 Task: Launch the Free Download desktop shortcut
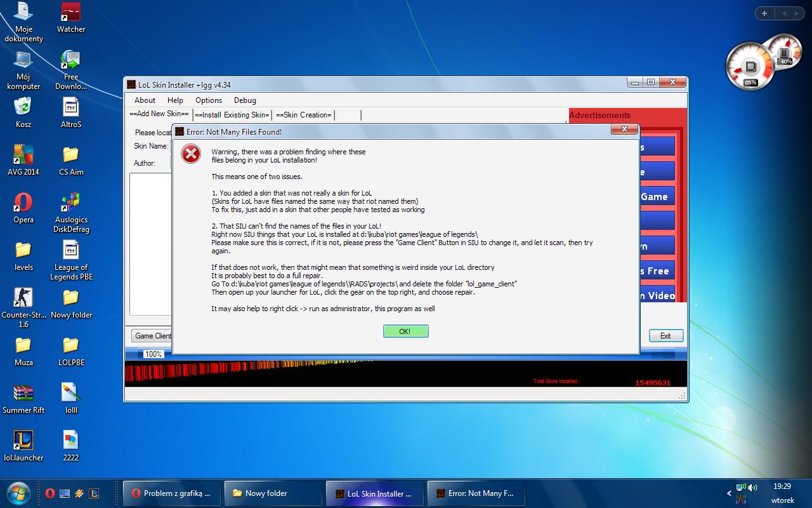pos(71,70)
